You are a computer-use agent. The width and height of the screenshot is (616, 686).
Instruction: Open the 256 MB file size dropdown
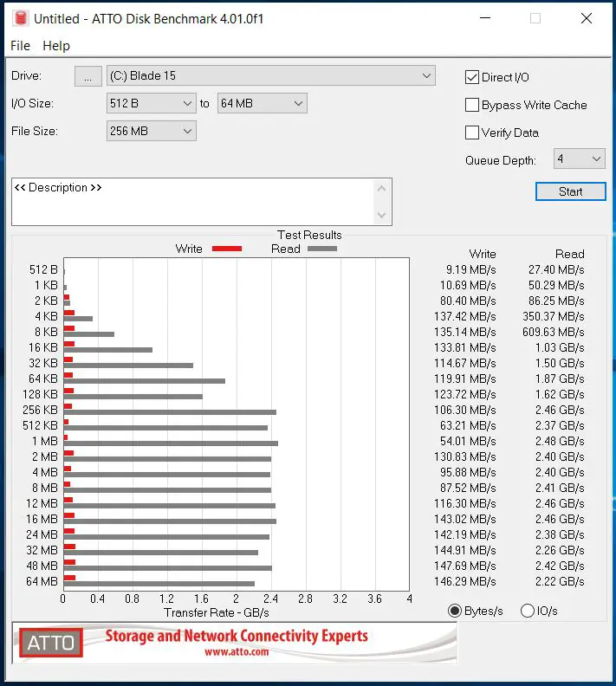tap(152, 131)
